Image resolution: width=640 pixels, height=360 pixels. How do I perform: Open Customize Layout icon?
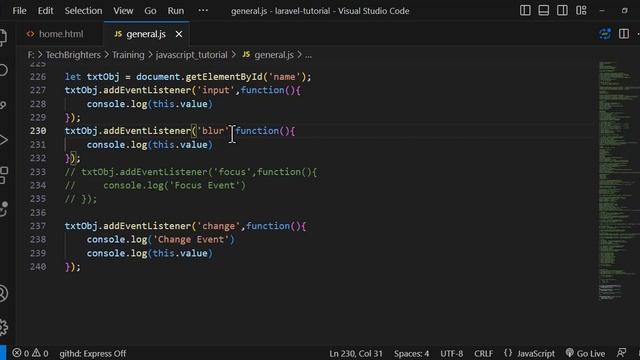[581, 11]
